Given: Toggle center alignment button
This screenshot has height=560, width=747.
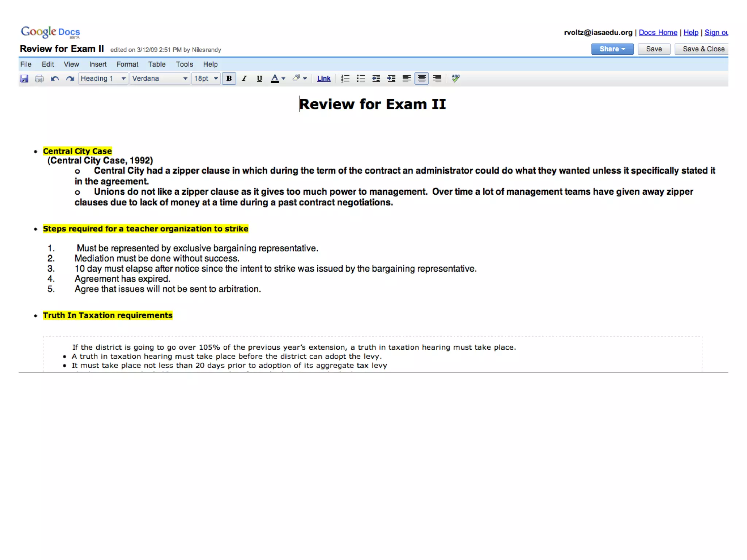Looking at the screenshot, I should 422,78.
